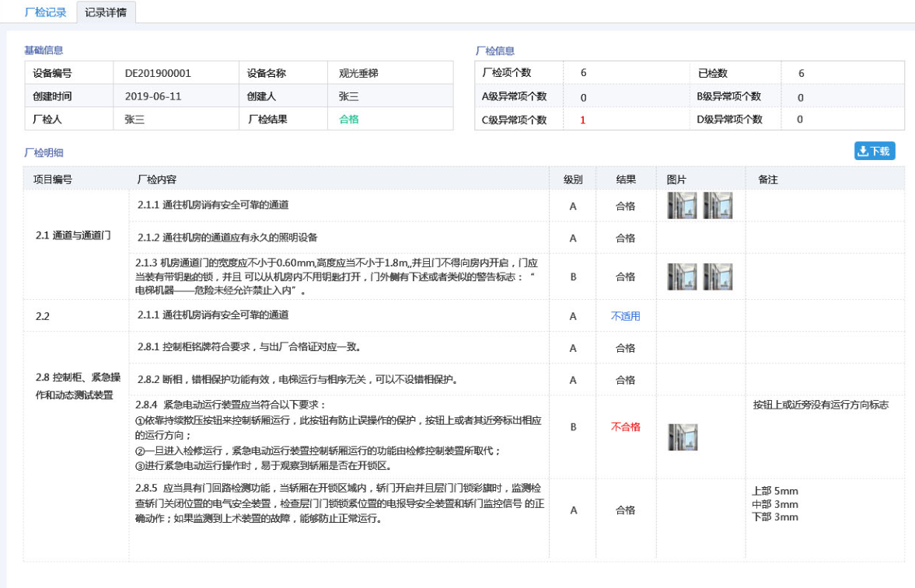
Task: Open second photo thumbnail in row 2.1.1
Action: tap(718, 206)
